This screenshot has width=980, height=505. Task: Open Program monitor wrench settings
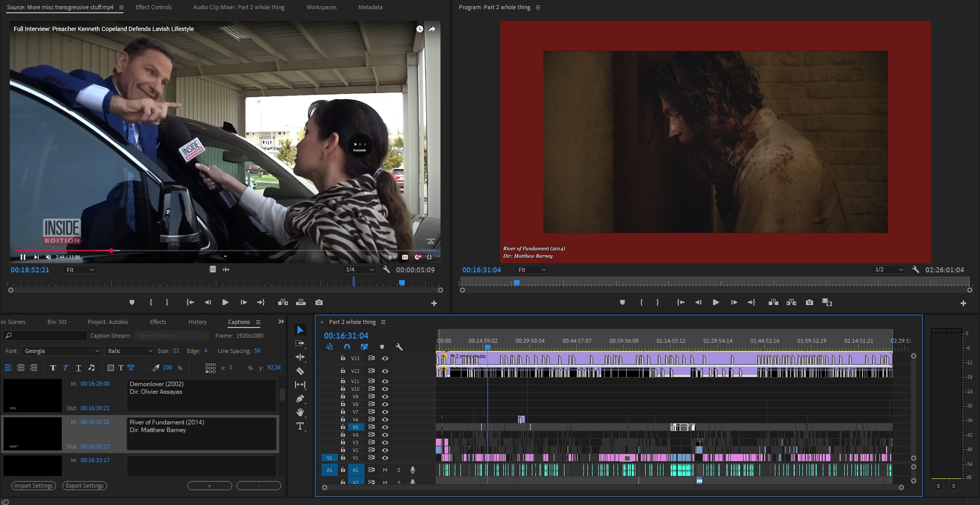(x=916, y=270)
